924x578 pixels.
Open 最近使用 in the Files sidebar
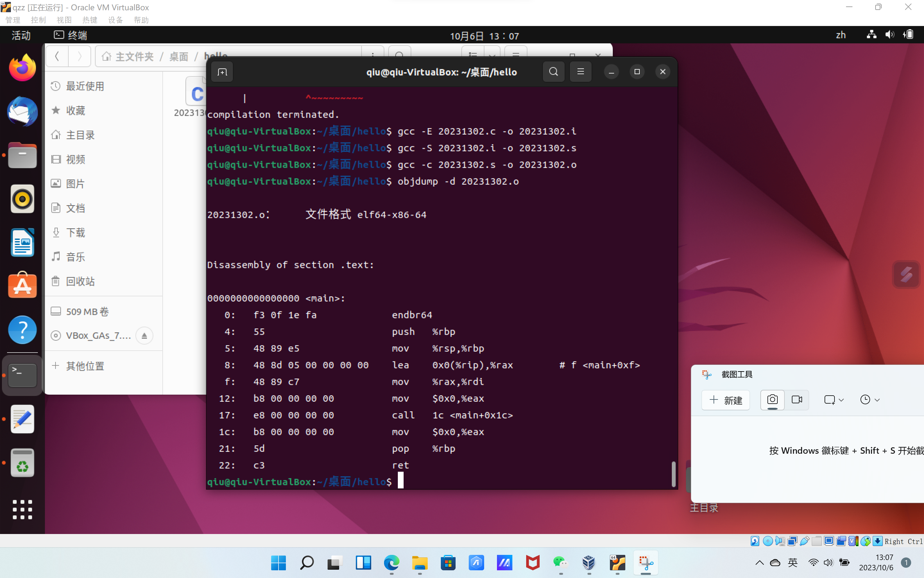coord(104,86)
